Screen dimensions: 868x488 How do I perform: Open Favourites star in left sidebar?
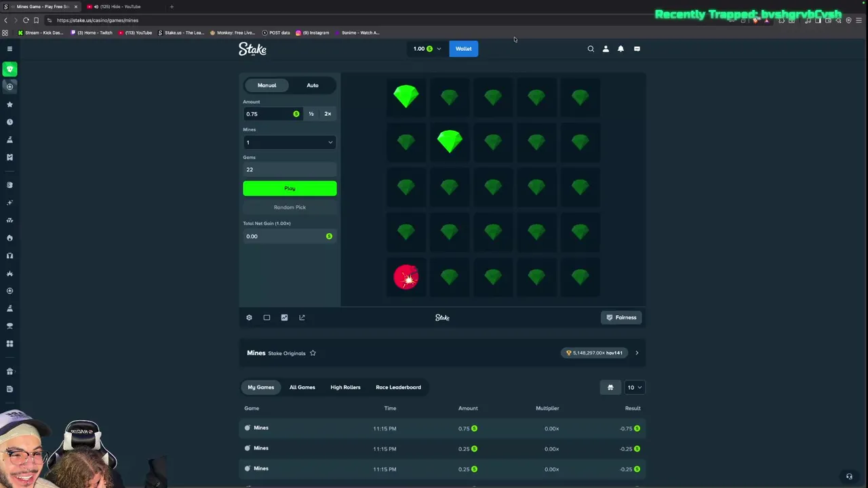click(x=9, y=104)
